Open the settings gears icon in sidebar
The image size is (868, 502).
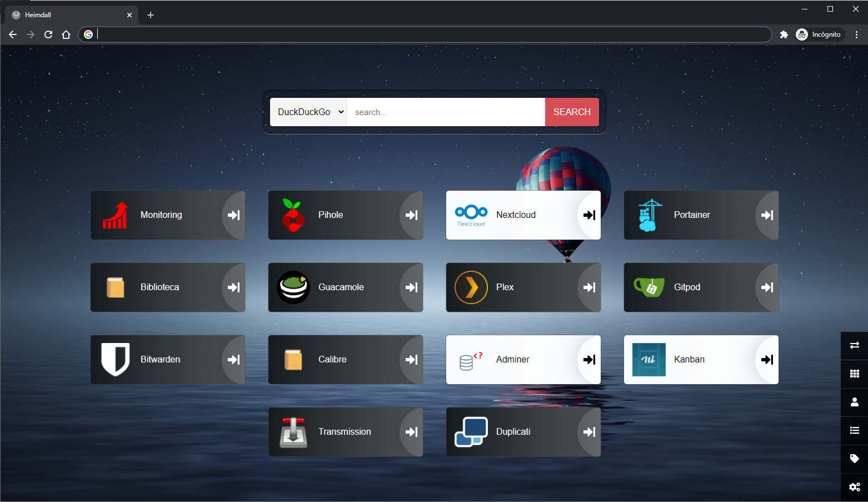pyautogui.click(x=855, y=487)
